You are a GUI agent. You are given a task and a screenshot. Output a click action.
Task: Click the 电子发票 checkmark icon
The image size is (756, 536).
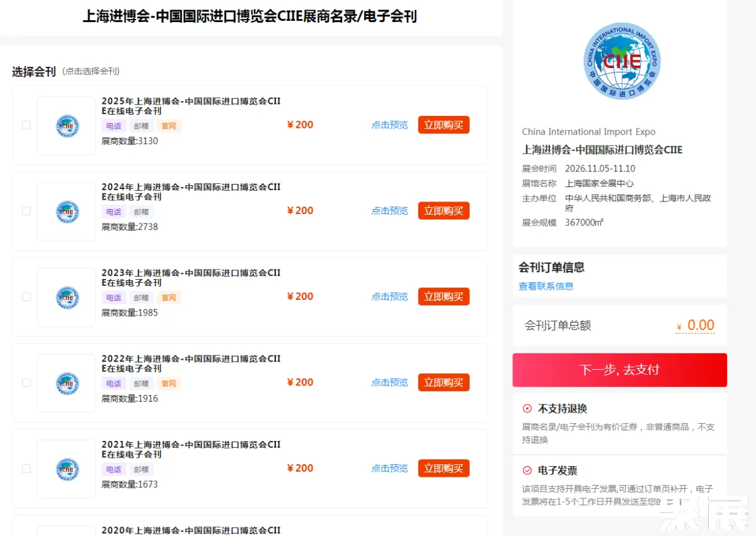[527, 470]
